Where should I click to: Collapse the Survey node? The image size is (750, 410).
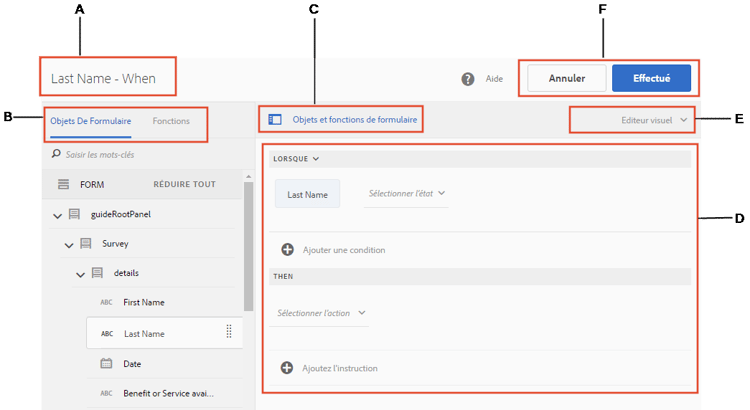click(x=69, y=245)
